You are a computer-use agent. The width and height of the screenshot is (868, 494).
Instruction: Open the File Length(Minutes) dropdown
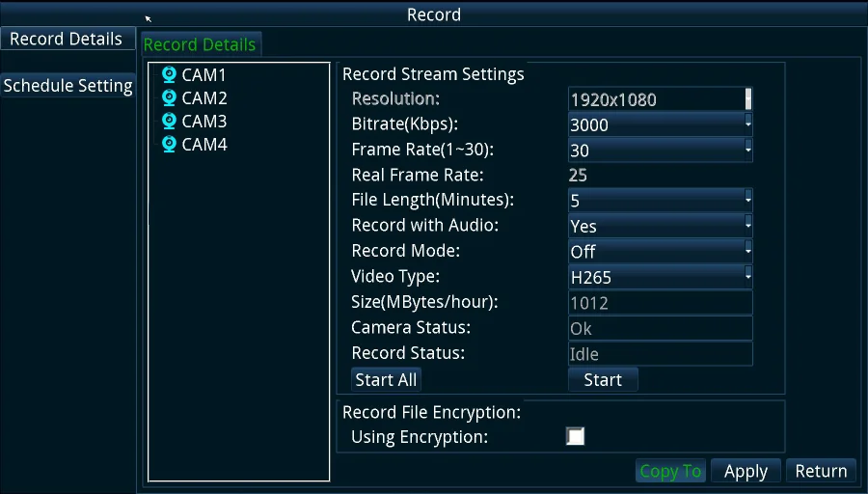660,200
